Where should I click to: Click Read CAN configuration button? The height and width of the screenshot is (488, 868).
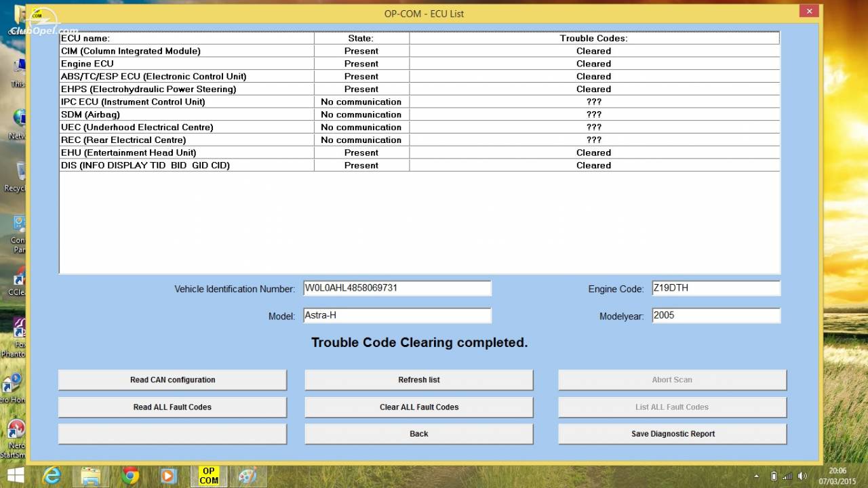[172, 380]
